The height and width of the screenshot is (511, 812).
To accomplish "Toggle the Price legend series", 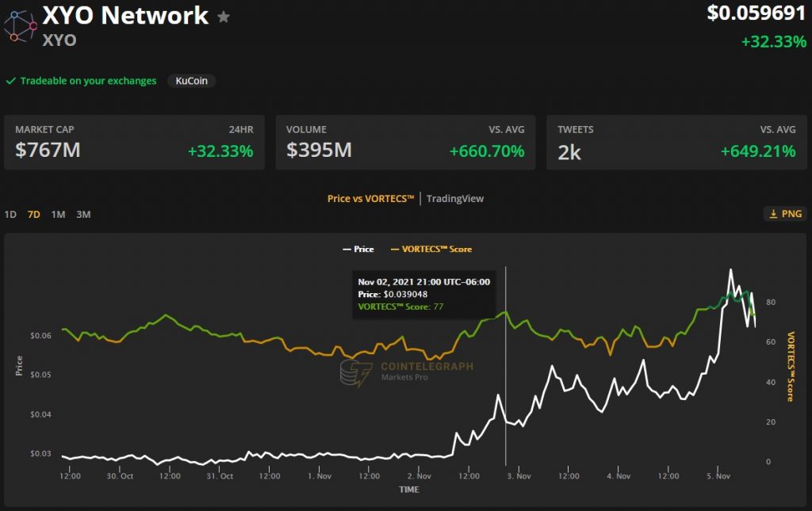I will click(358, 249).
